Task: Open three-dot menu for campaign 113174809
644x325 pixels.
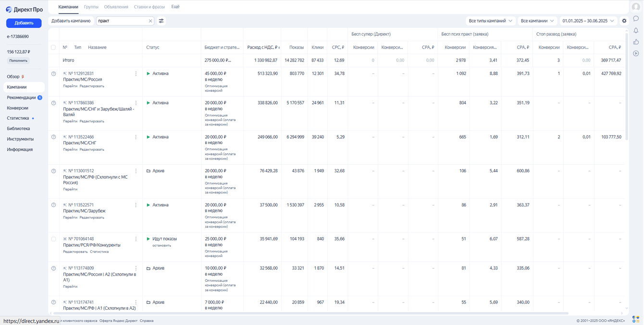Action: pos(136,268)
